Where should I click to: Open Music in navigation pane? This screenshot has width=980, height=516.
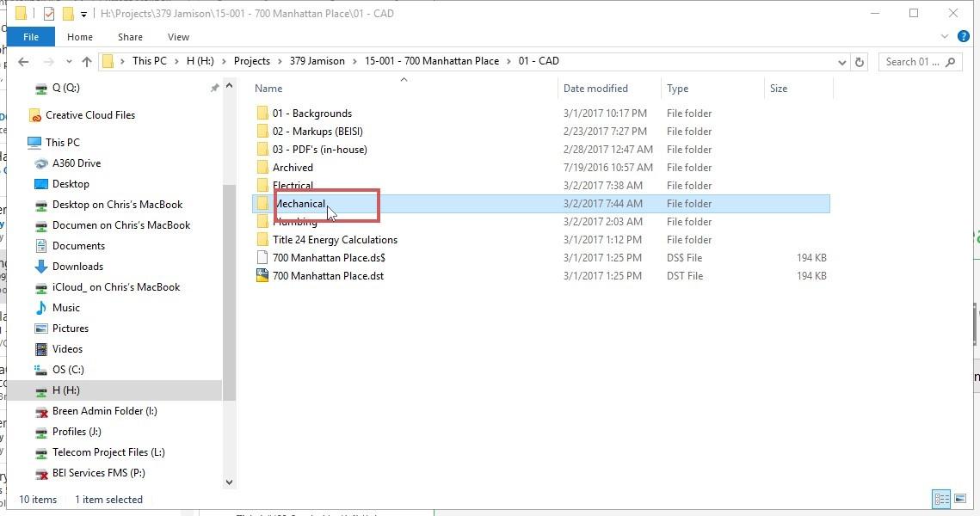(x=65, y=307)
